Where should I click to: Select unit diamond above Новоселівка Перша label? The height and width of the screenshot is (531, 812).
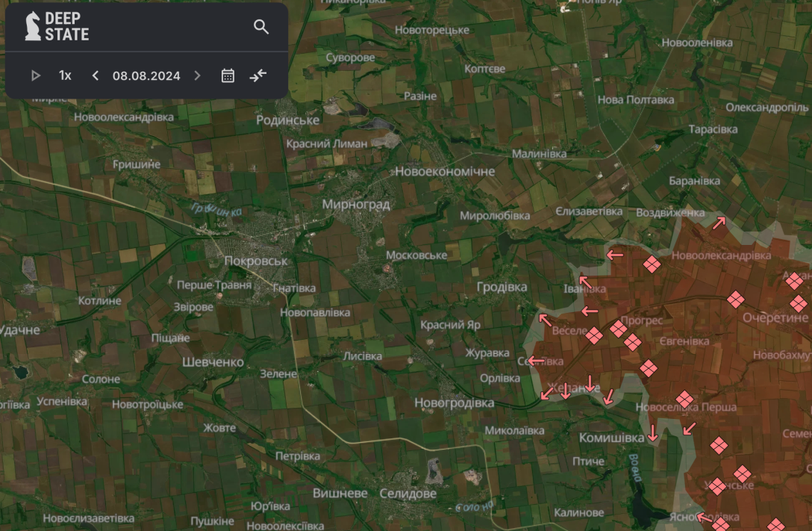click(x=684, y=399)
